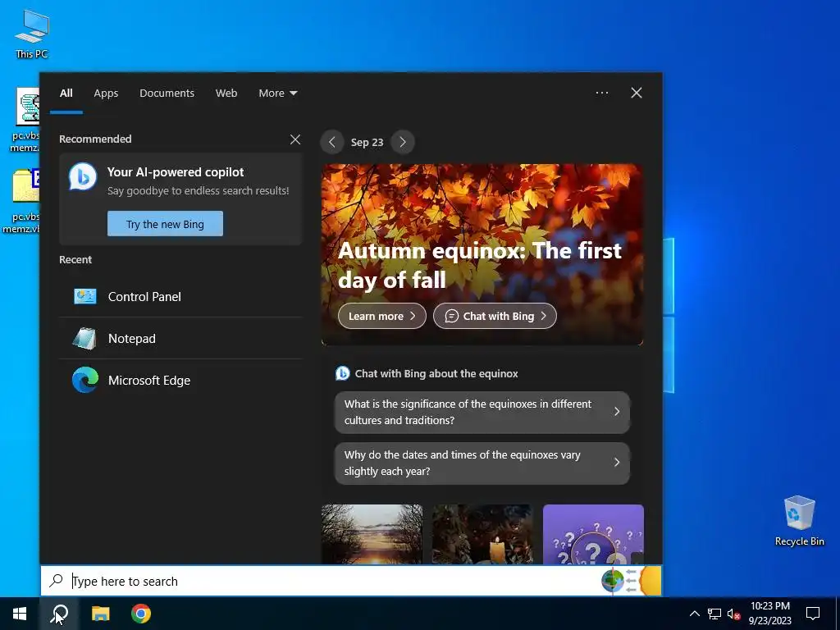Show hidden system tray icons
840x630 pixels.
(694, 614)
